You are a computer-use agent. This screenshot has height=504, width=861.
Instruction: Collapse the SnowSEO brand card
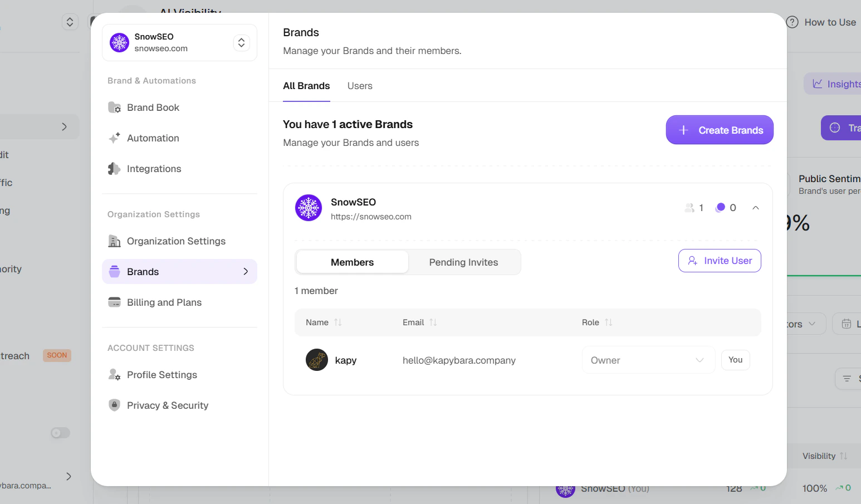click(x=756, y=207)
